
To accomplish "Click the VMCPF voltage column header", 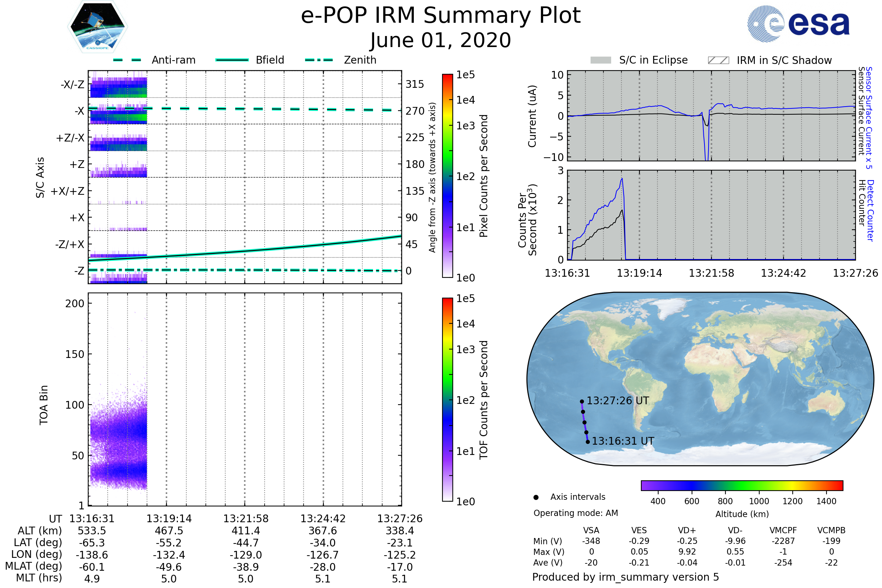I will tap(783, 530).
